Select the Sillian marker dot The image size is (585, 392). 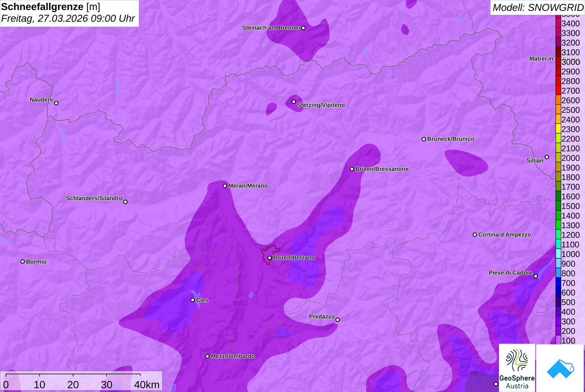tap(547, 157)
